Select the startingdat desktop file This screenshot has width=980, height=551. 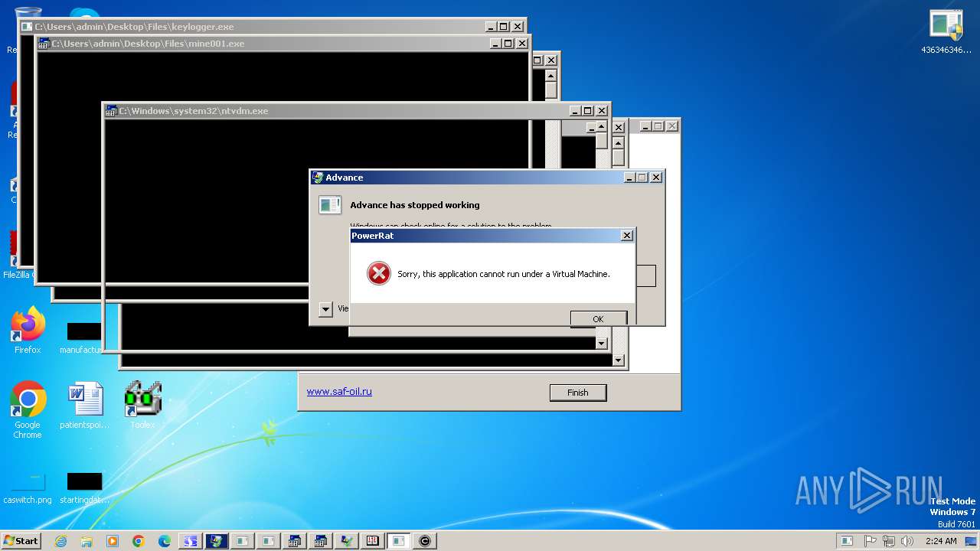point(84,487)
